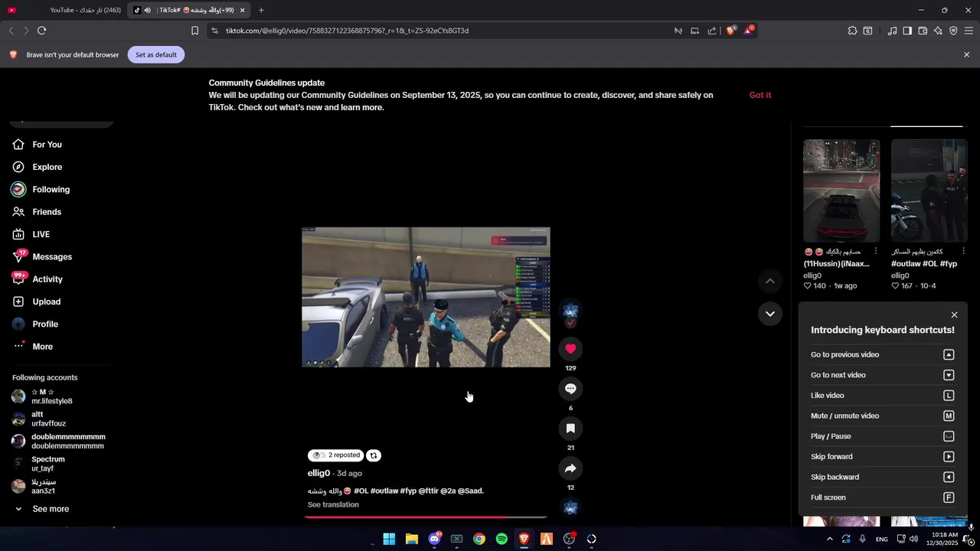Share the video using the arrow icon
This screenshot has width=980, height=551.
coord(570,468)
